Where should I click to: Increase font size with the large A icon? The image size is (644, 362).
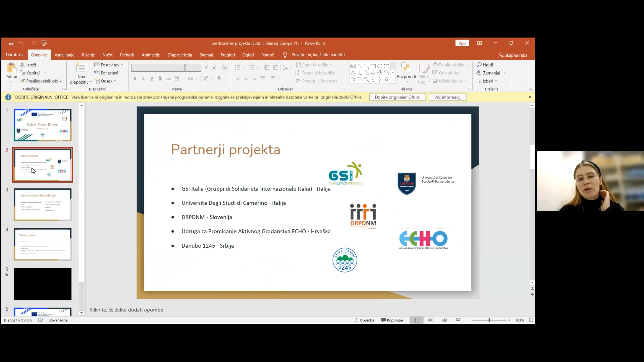click(x=206, y=68)
